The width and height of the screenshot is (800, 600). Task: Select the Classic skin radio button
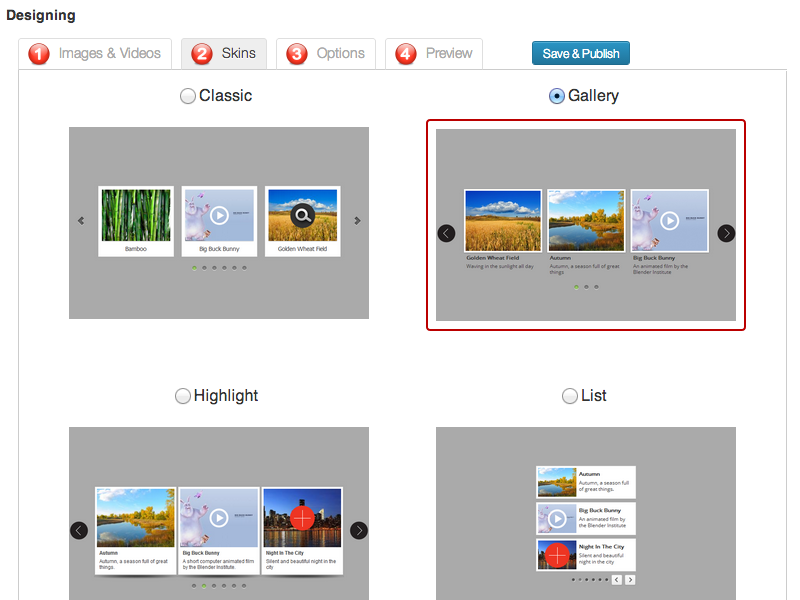click(187, 96)
